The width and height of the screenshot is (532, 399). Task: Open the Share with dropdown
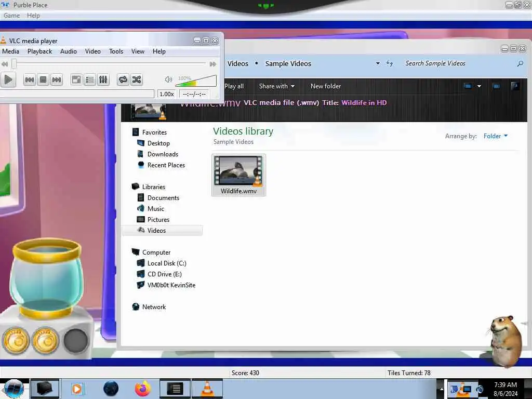(x=276, y=86)
